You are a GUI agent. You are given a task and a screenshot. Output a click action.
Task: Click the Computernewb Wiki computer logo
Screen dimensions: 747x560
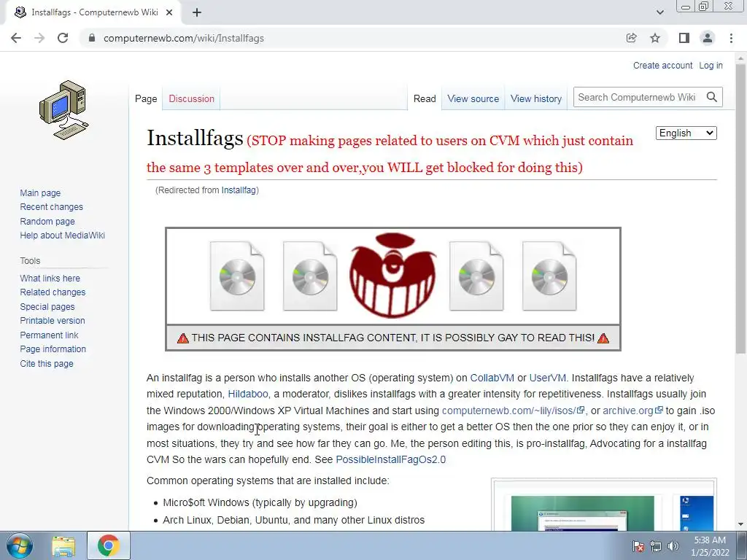[64, 110]
